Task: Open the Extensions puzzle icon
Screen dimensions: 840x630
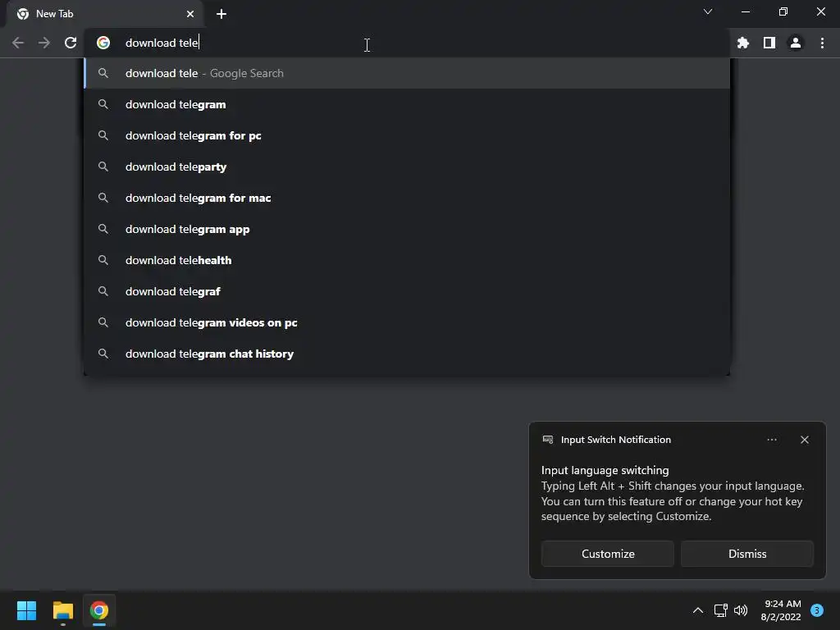Action: [743, 43]
